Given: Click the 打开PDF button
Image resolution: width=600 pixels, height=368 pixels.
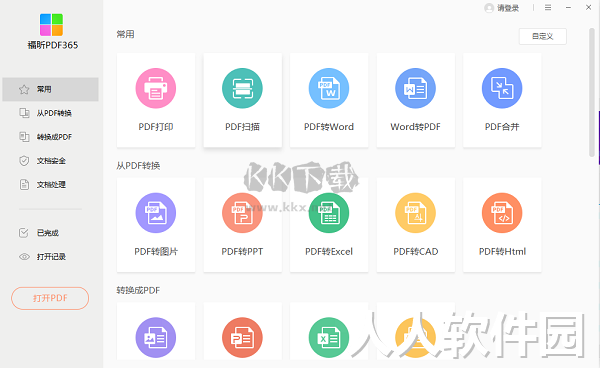Looking at the screenshot, I should coord(50,298).
